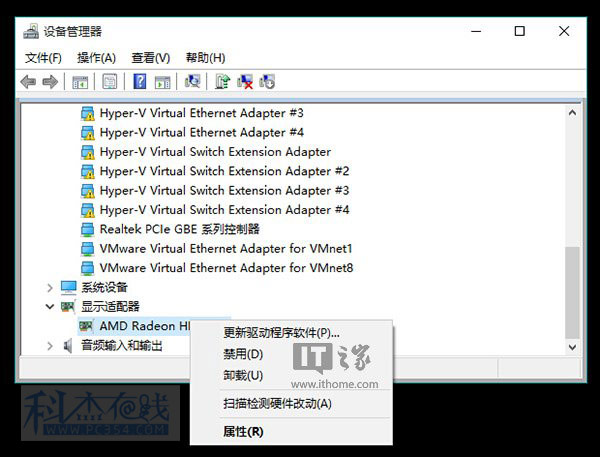Viewport: 600px width, 457px height.
Task: Select 禁用(D) in the context menu
Action: [x=243, y=354]
